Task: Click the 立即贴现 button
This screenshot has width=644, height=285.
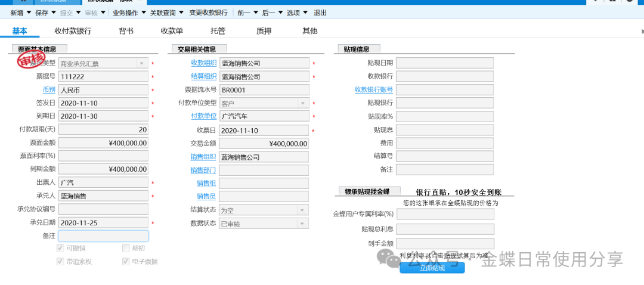Action: [432, 268]
